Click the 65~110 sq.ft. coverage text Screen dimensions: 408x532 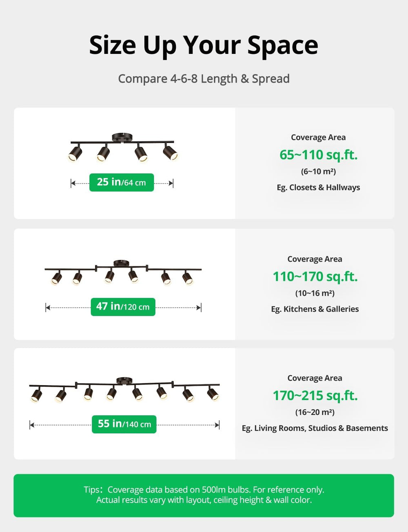pyautogui.click(x=318, y=155)
